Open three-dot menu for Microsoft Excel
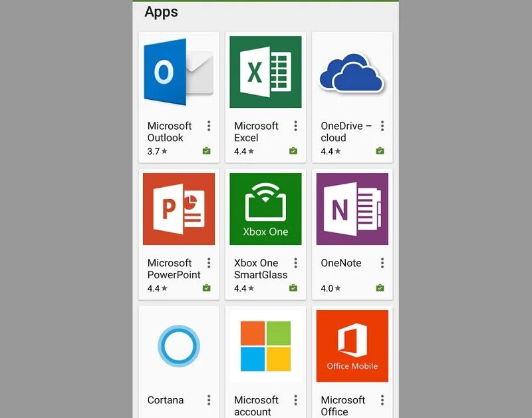532x418 pixels. [295, 126]
